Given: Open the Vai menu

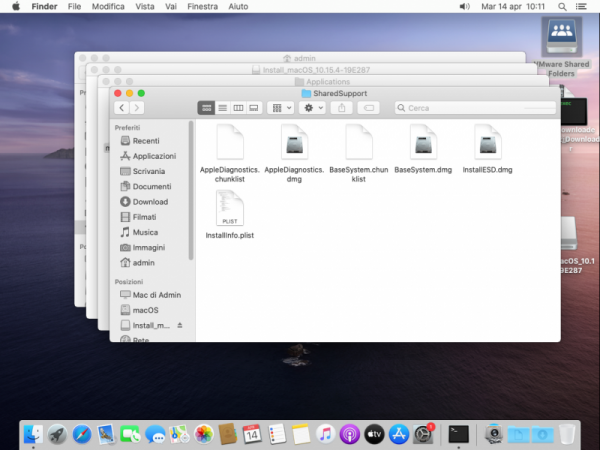Looking at the screenshot, I should click(x=171, y=7).
